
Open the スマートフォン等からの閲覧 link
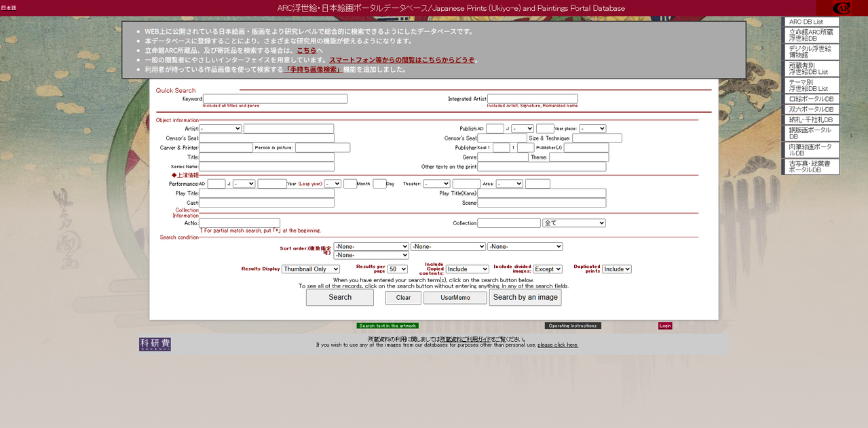pos(402,60)
